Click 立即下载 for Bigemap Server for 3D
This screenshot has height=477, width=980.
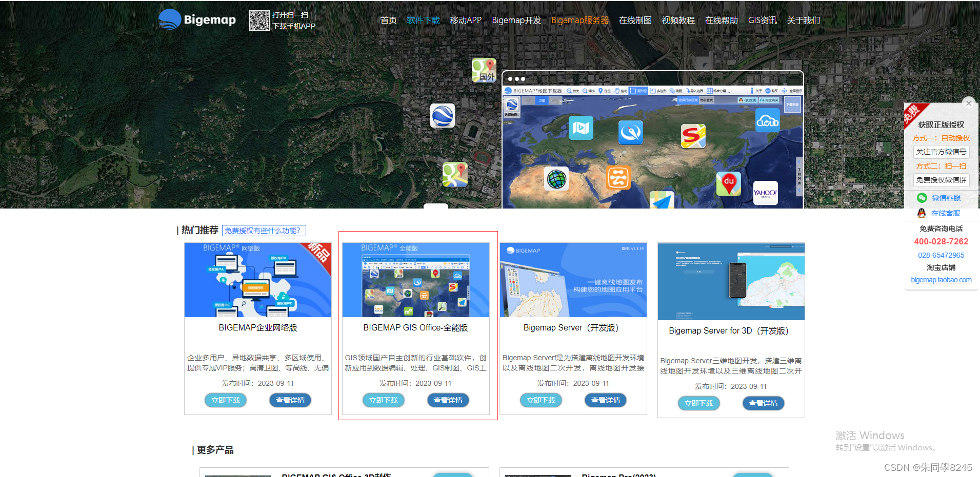(699, 403)
